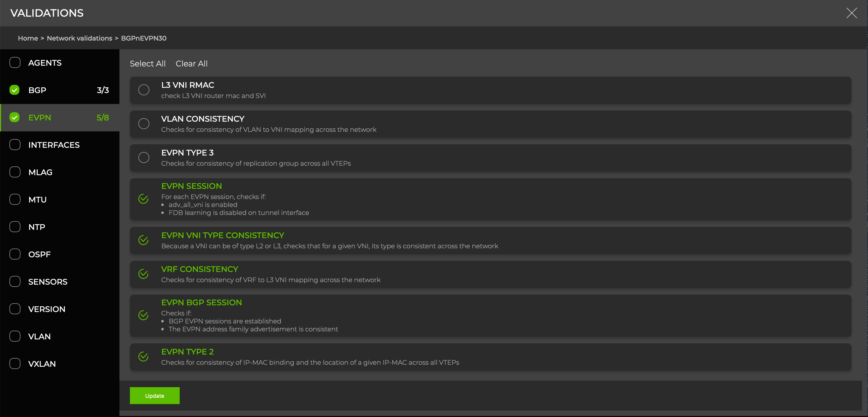Image resolution: width=868 pixels, height=417 pixels.
Task: Close the Validations dialog with X icon
Action: coord(851,13)
